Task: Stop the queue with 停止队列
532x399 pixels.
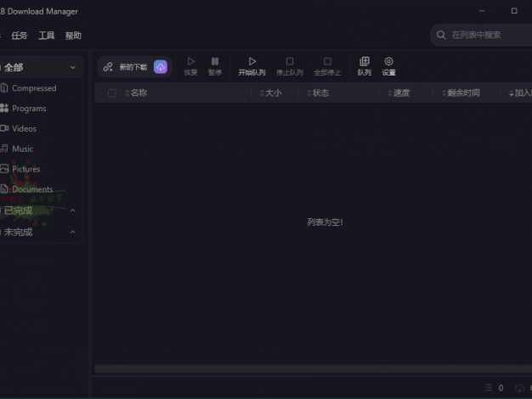Action: 290,66
